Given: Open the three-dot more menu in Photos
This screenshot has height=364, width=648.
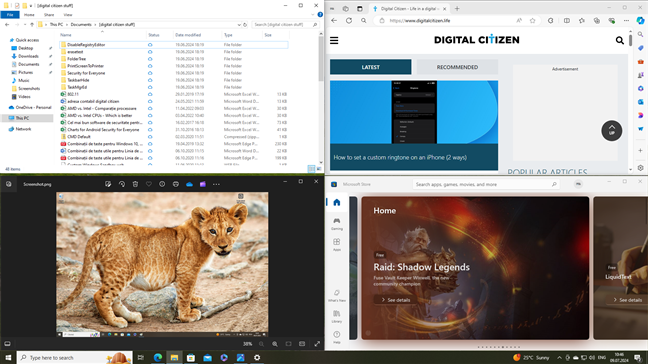Looking at the screenshot, I should (x=216, y=184).
